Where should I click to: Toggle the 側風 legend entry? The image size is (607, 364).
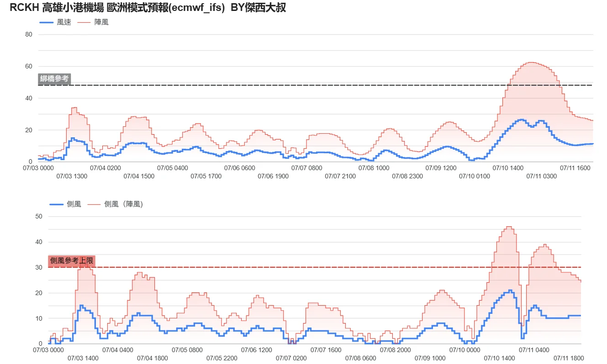74,204
